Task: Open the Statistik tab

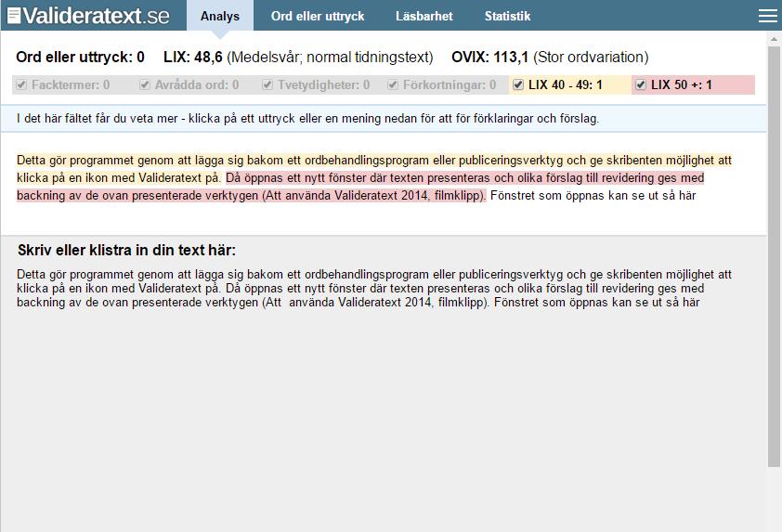Action: coord(507,16)
